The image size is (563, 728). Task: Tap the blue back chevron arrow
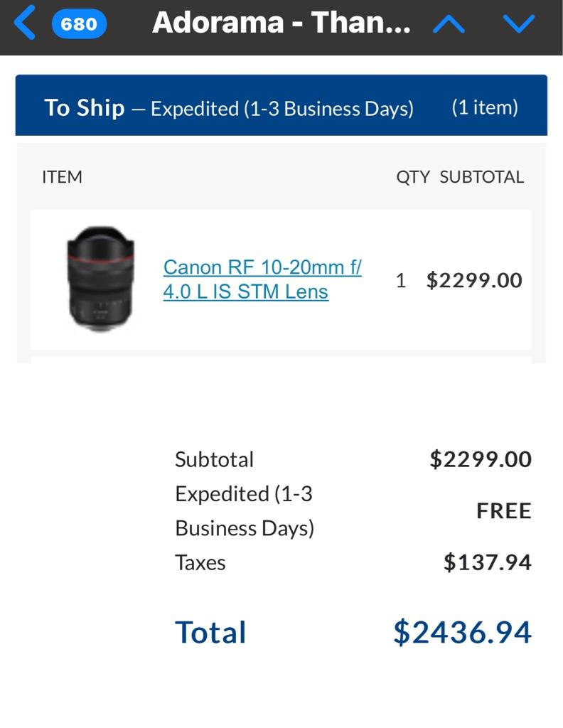[x=25, y=22]
